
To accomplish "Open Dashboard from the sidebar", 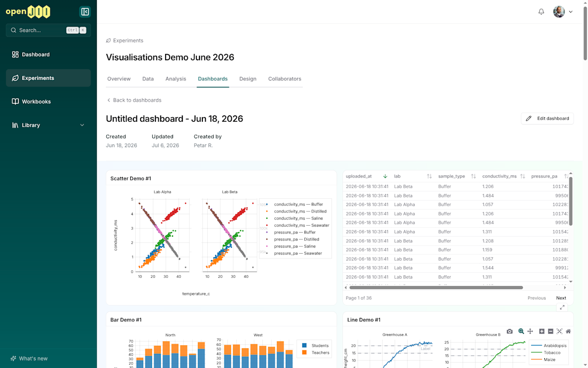I will tap(48, 54).
